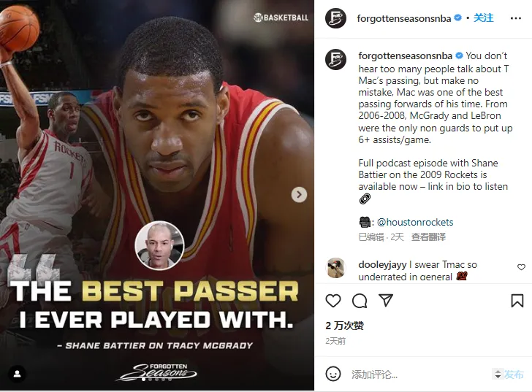Click the caption author avatar icon

335,59
